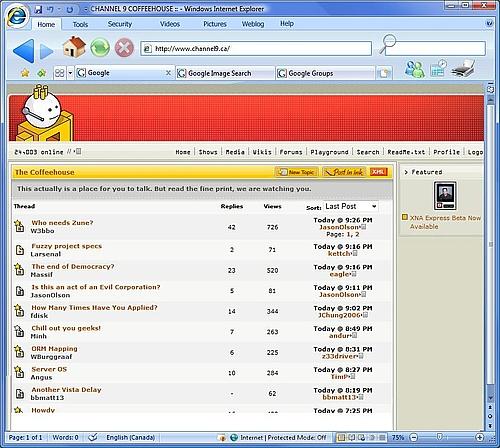The width and height of the screenshot is (500, 448).
Task: Go to the Home page house icon
Action: coord(74,47)
